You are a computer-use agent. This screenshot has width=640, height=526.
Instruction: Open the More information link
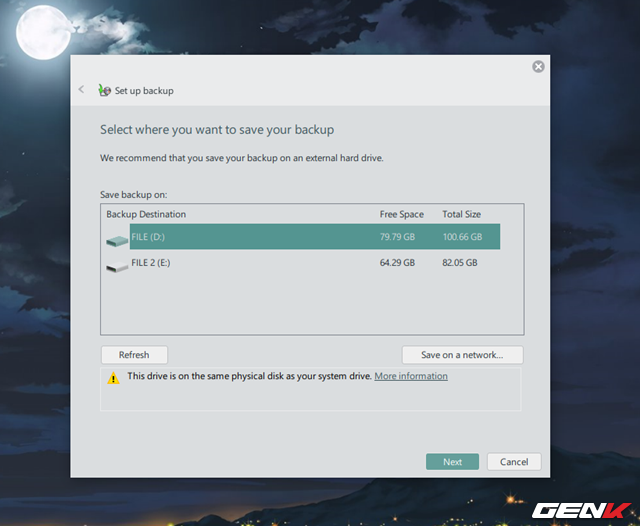[411, 376]
